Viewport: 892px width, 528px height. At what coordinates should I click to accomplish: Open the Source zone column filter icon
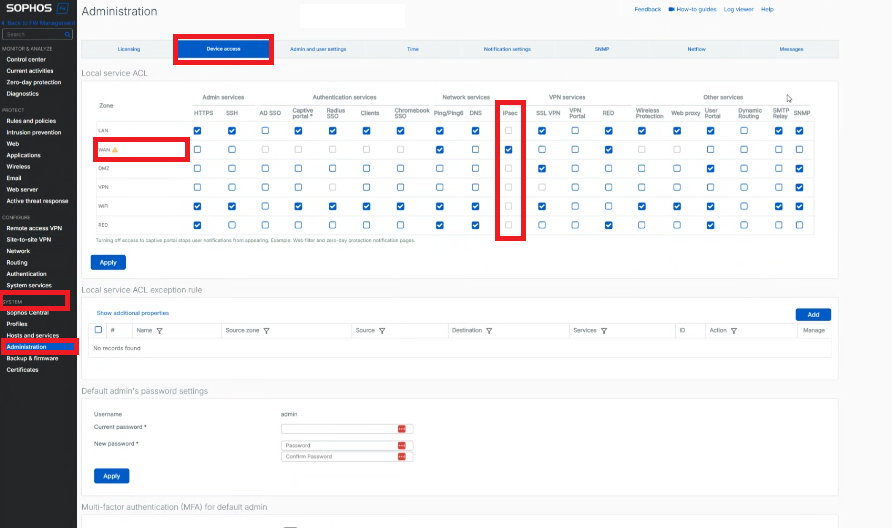tap(266, 331)
